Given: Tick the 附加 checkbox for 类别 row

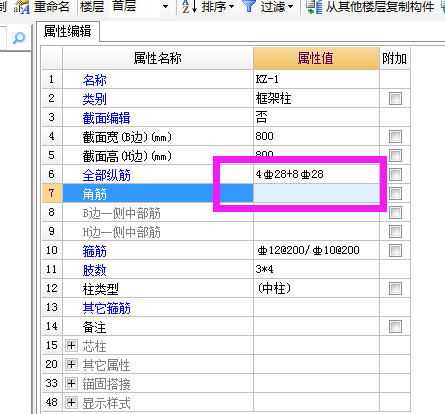Looking at the screenshot, I should (x=395, y=98).
